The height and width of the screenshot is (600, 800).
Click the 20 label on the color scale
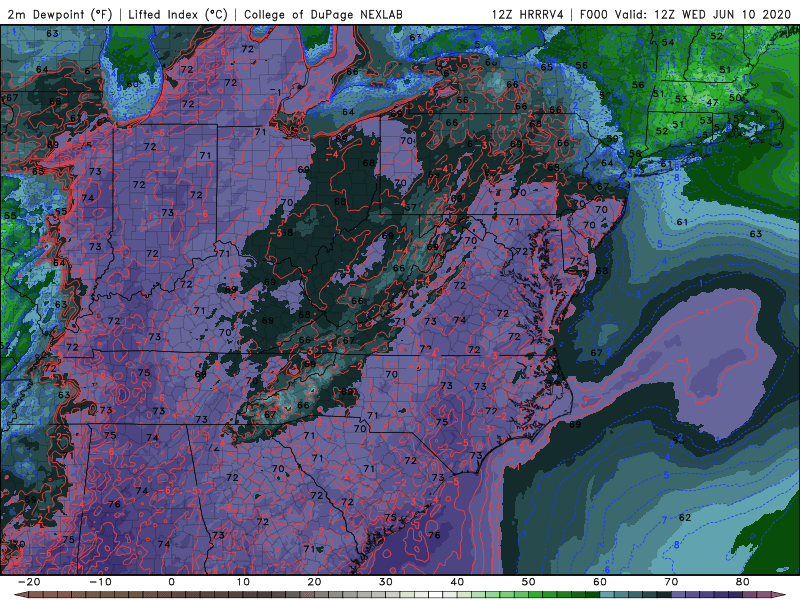click(314, 582)
